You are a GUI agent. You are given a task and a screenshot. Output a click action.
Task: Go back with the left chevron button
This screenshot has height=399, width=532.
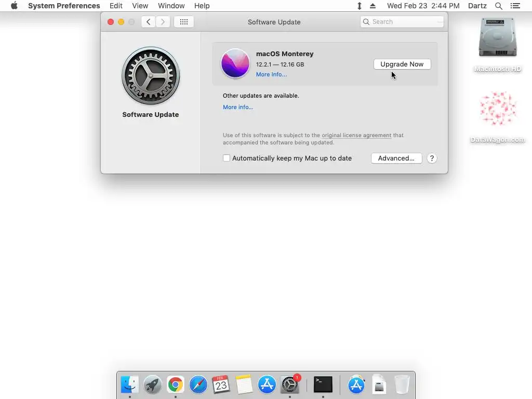[148, 22]
